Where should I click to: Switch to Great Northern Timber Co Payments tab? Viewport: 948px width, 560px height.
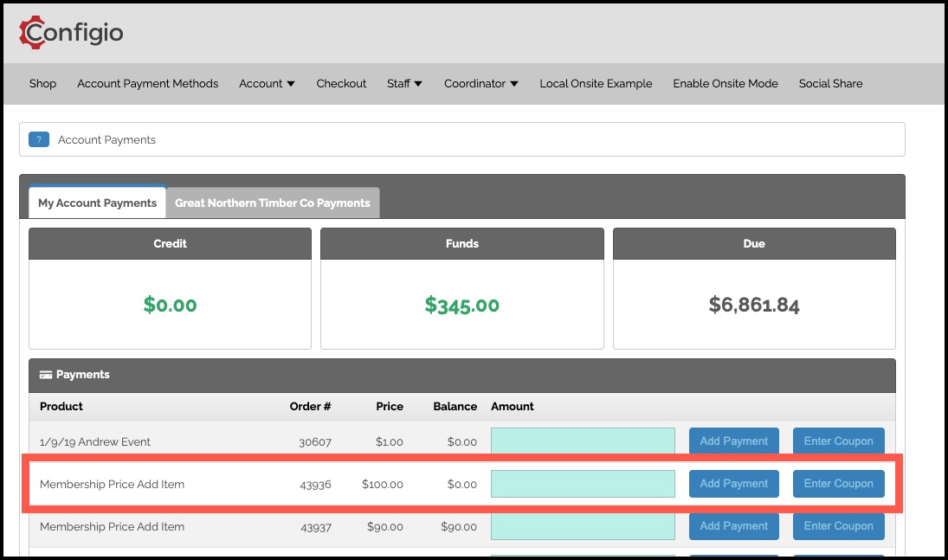(273, 203)
